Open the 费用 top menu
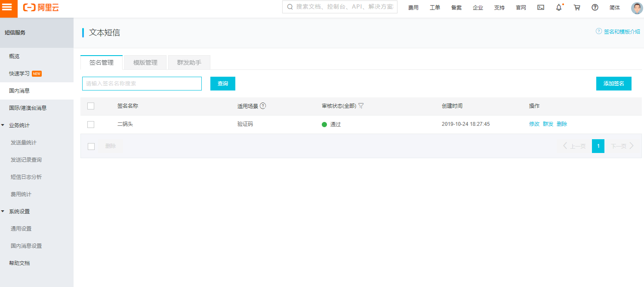This screenshot has height=287, width=644. tap(413, 7)
